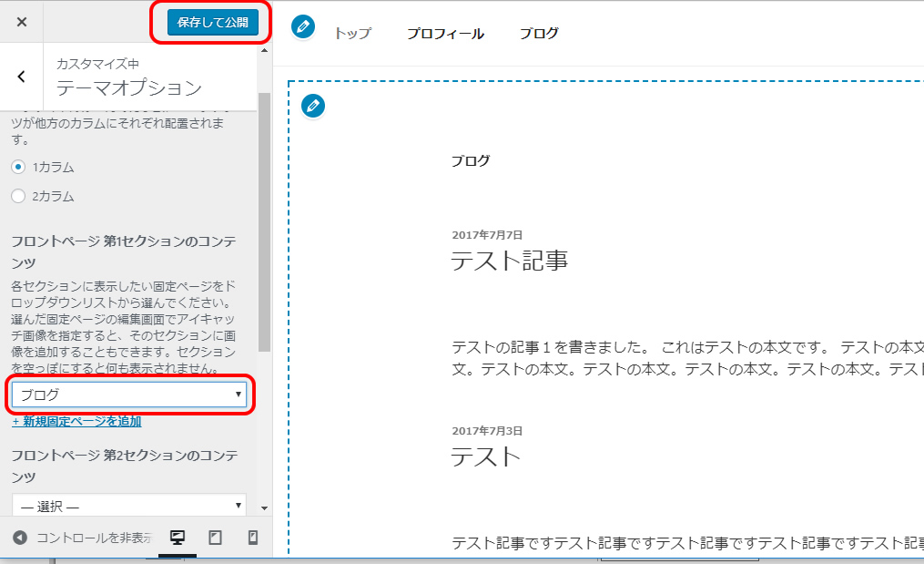
Task: Close the customizer with the X icon
Action: click(22, 23)
